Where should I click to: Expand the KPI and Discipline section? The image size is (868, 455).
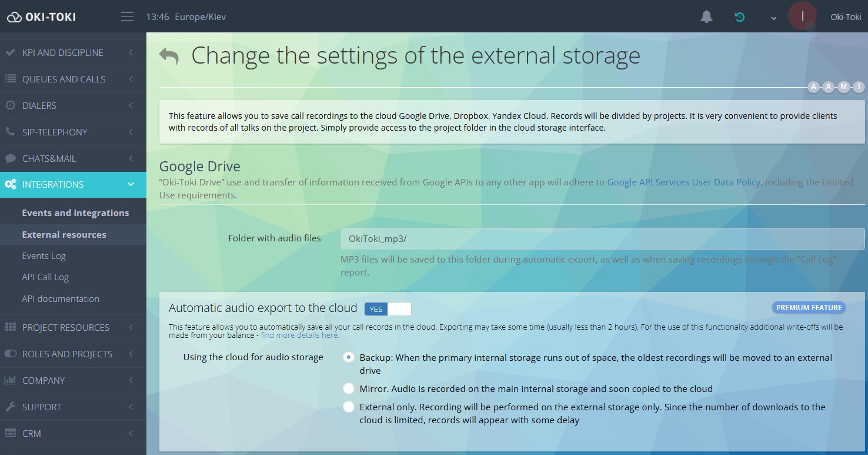73,52
